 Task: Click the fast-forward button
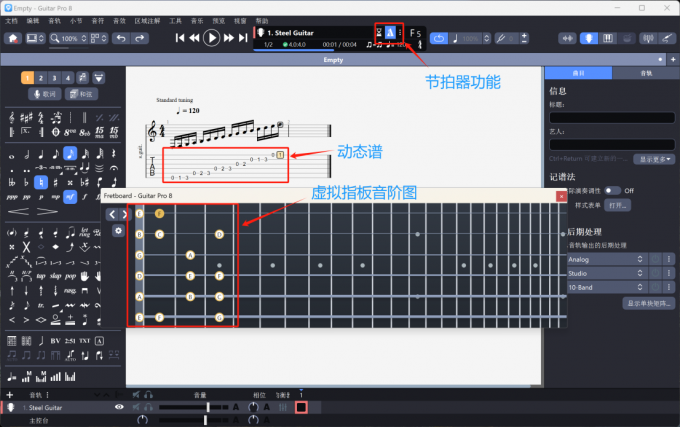click(x=229, y=38)
